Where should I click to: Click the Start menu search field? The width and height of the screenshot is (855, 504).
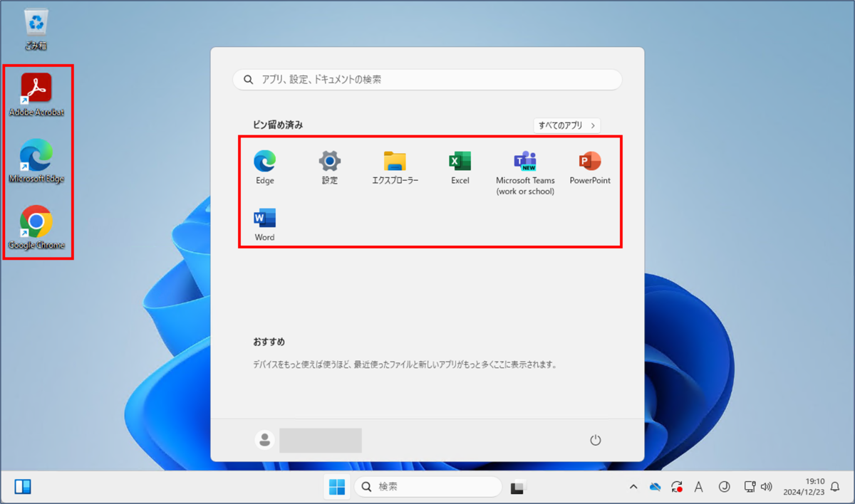[x=427, y=80]
